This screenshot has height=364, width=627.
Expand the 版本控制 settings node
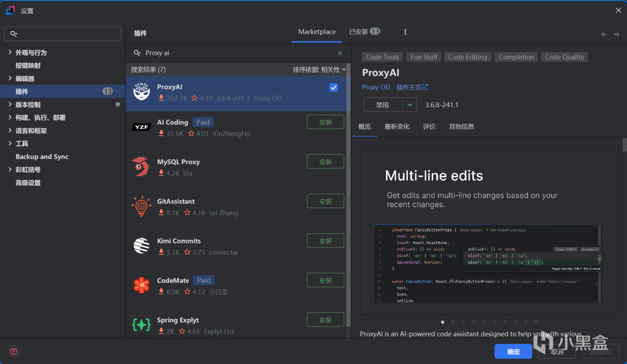click(10, 104)
